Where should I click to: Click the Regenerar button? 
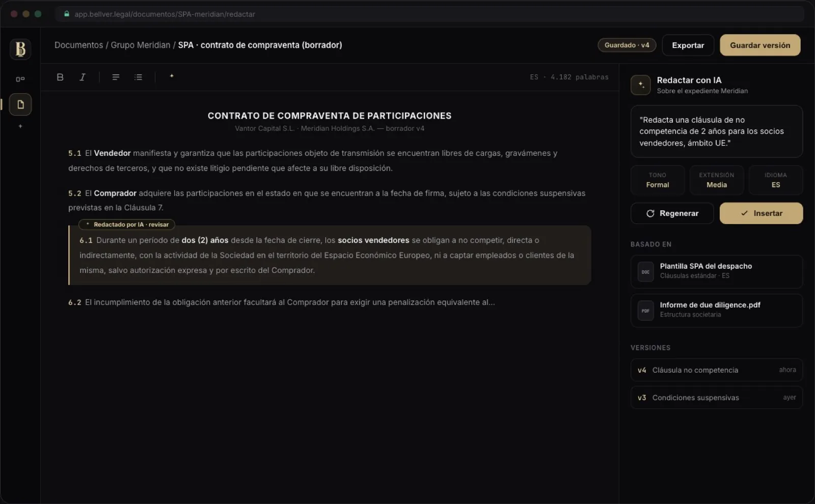click(x=672, y=213)
